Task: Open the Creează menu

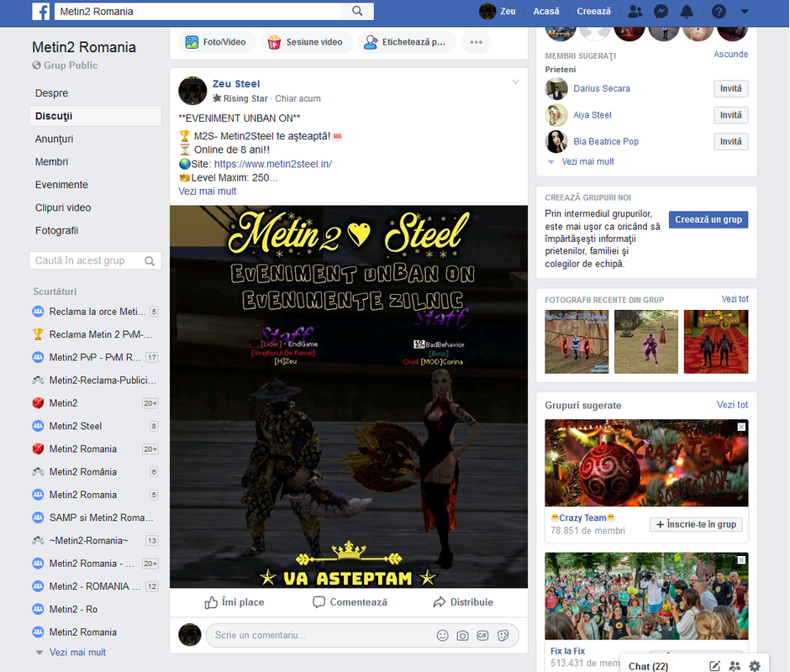Action: [593, 11]
